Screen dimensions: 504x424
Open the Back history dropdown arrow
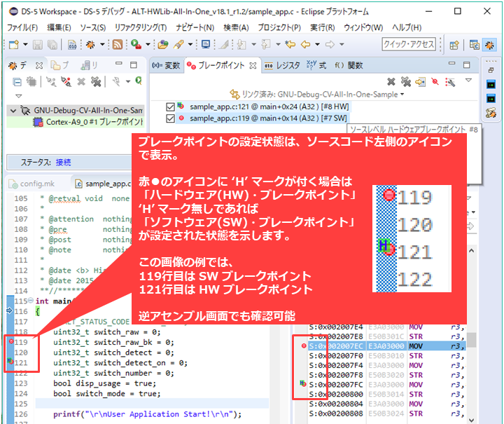(317, 44)
